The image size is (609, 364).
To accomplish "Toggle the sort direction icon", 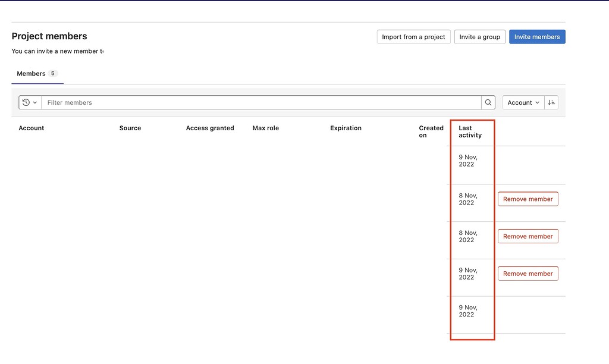I will click(x=551, y=102).
